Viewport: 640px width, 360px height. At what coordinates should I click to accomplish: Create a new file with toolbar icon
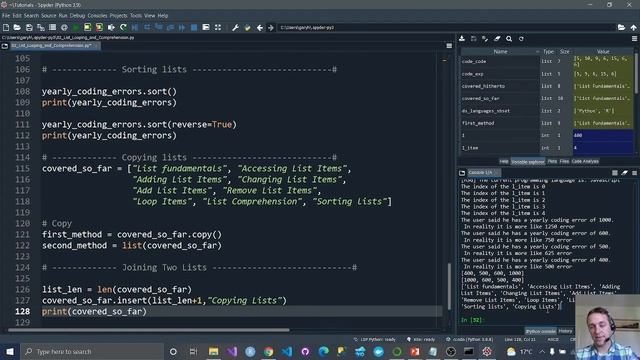pyautogui.click(x=6, y=27)
